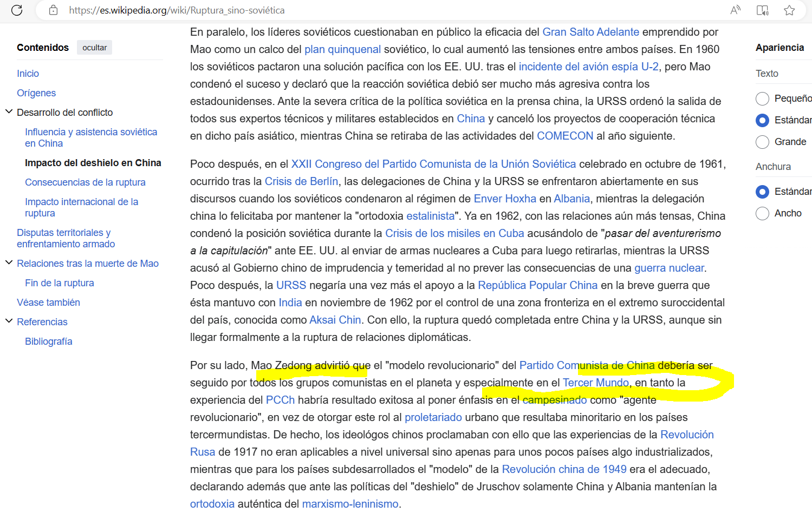Open Revolución china de 1949 link
The image size is (812, 519).
pos(564,469)
